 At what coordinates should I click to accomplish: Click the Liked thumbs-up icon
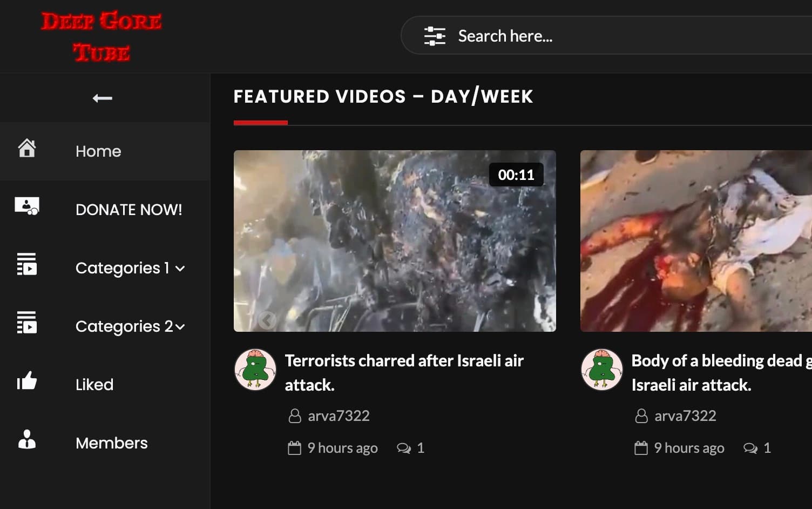(x=27, y=381)
